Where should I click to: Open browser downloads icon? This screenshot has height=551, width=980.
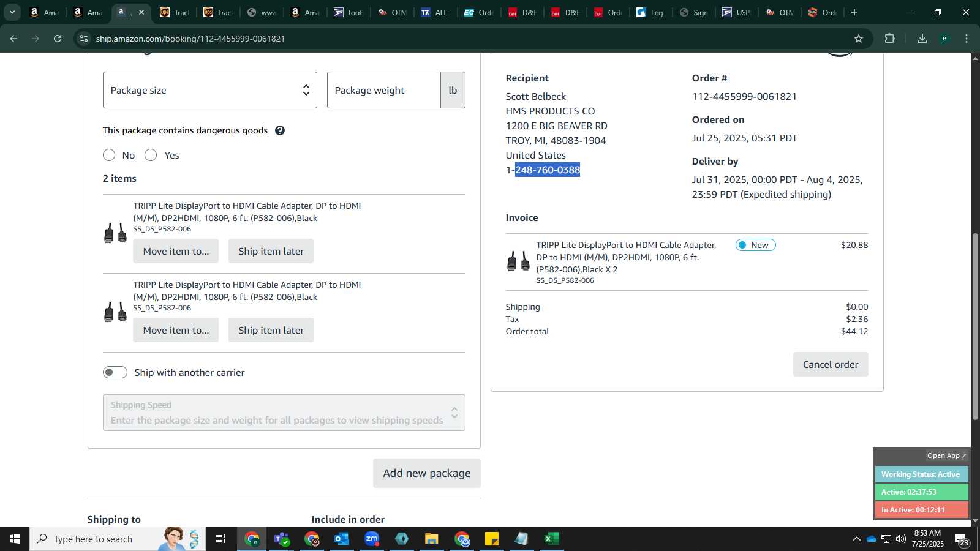pyautogui.click(x=922, y=39)
